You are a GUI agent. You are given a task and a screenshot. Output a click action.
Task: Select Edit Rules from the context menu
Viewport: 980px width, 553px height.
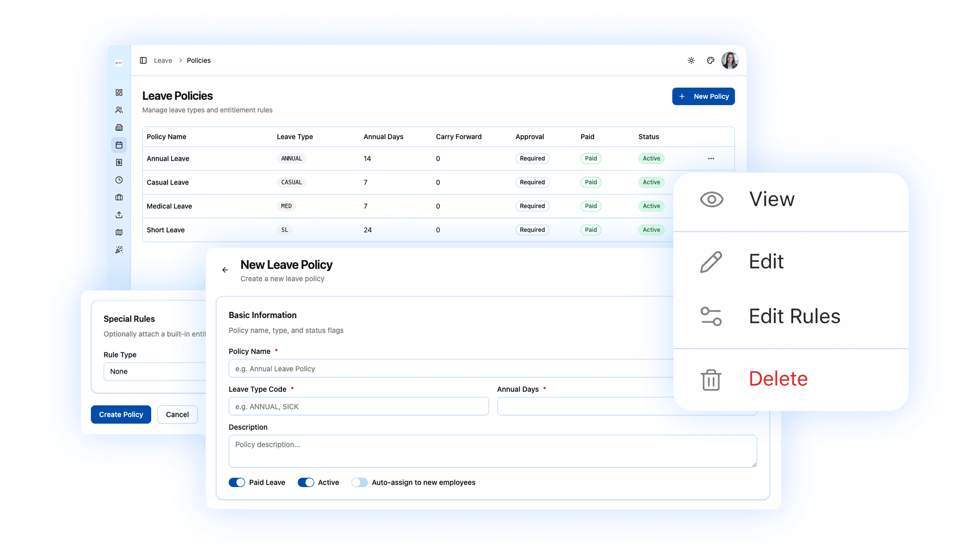tap(794, 316)
